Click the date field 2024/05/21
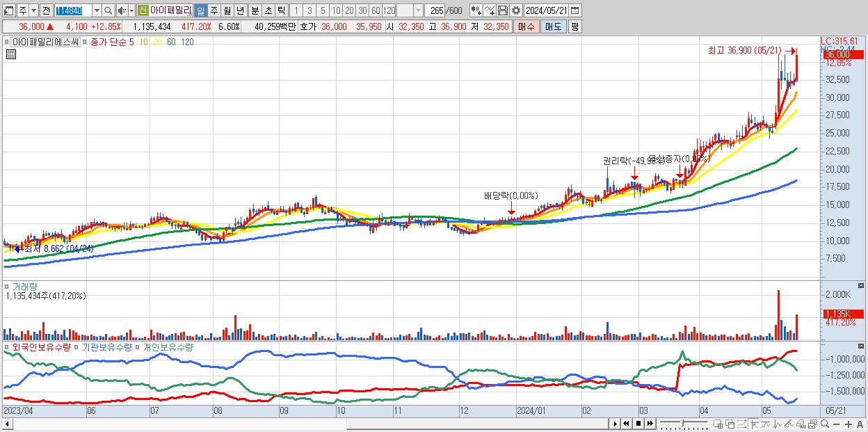This screenshot has width=868, height=432. pyautogui.click(x=547, y=10)
